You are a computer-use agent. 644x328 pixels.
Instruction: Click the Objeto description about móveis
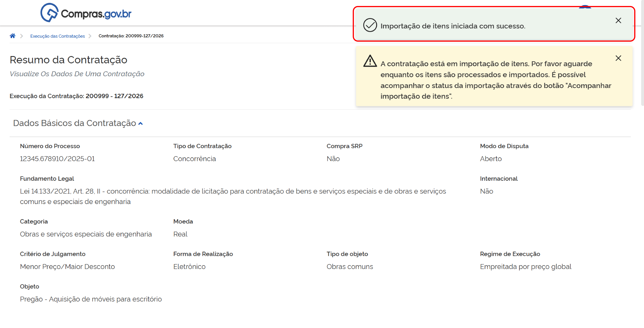tap(91, 299)
